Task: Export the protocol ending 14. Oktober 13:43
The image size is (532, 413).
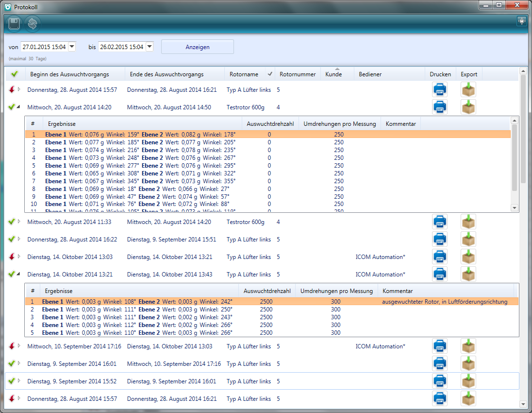Action: coord(468,274)
